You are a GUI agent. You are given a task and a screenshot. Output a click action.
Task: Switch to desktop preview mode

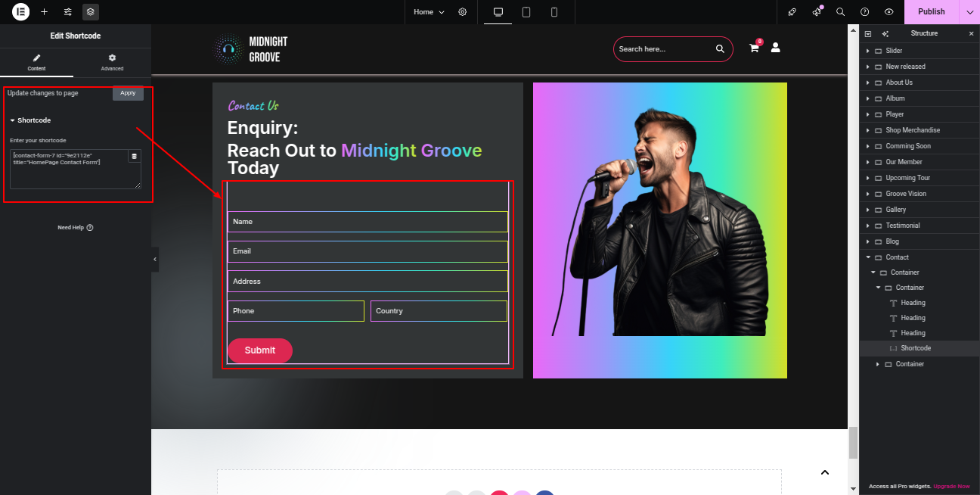click(498, 12)
